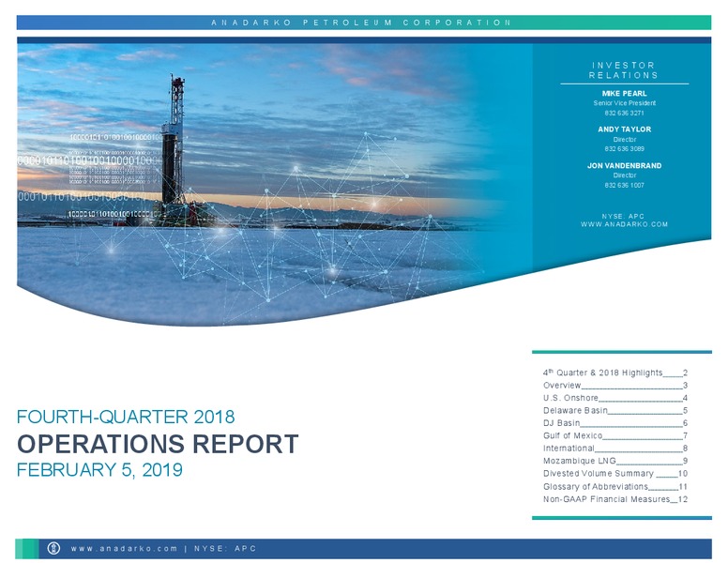Select the Delaware Basin contents entry
This screenshot has width=728, height=563.
615,410
